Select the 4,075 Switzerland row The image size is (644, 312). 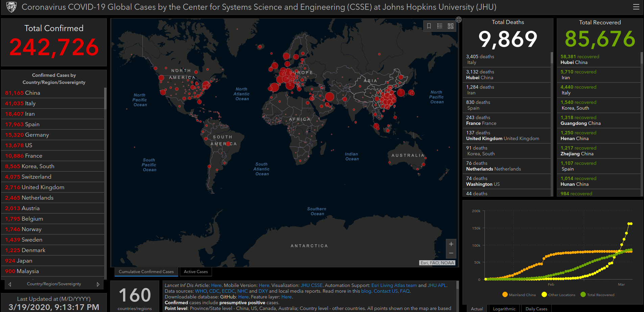click(53, 177)
